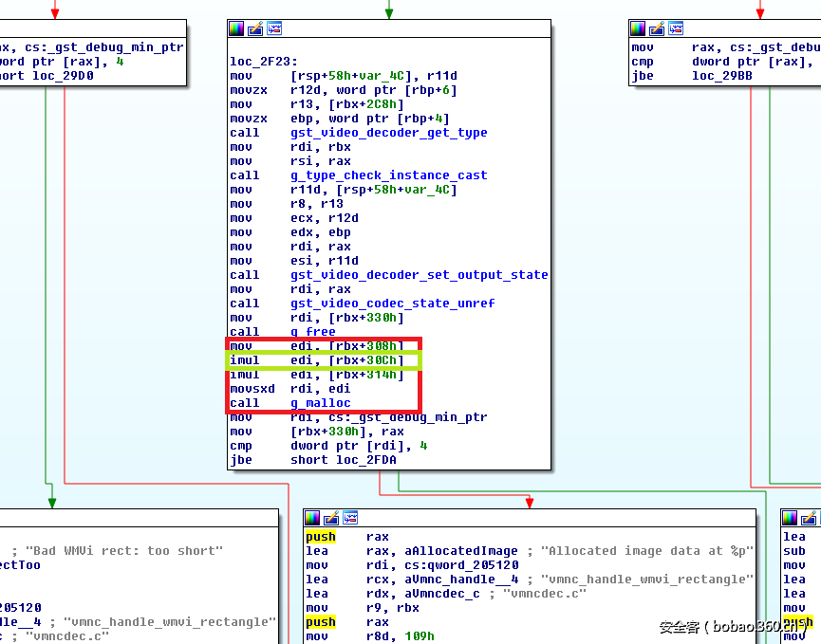The height and width of the screenshot is (644, 821).
Task: Follow the g_malloc call target
Action: (x=318, y=402)
